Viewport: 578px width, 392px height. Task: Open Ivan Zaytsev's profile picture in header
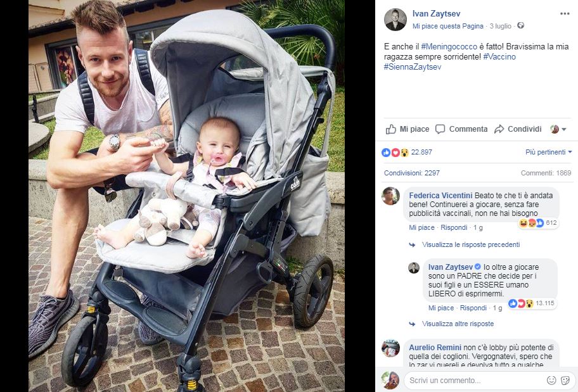(x=395, y=20)
